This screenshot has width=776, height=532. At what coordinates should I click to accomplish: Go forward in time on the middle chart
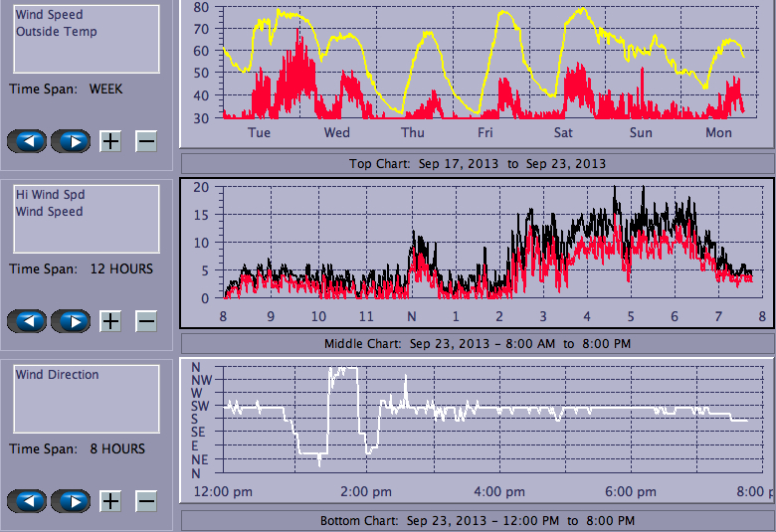pyautogui.click(x=71, y=321)
